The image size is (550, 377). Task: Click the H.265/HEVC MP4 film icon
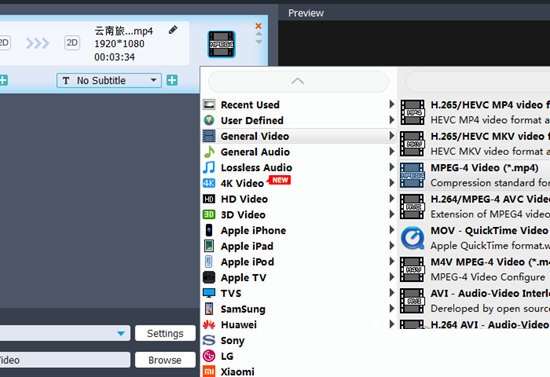pyautogui.click(x=412, y=112)
